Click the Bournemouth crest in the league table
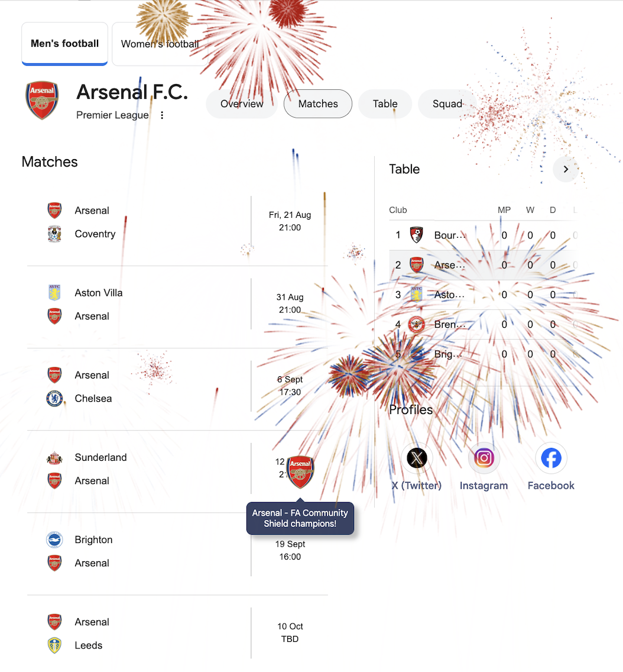 [416, 235]
